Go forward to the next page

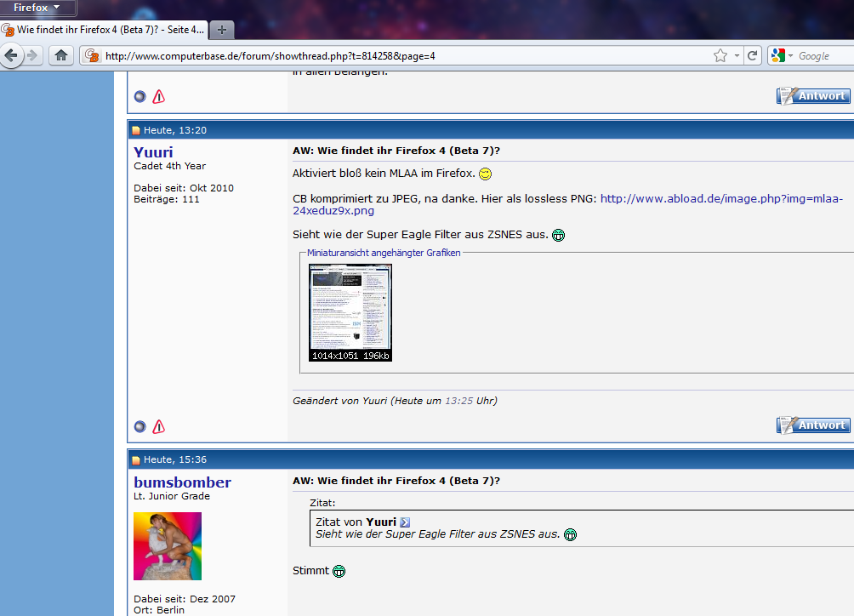(x=32, y=55)
